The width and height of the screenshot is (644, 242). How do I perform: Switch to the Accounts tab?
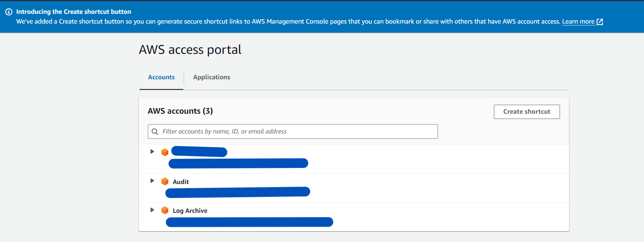[161, 77]
